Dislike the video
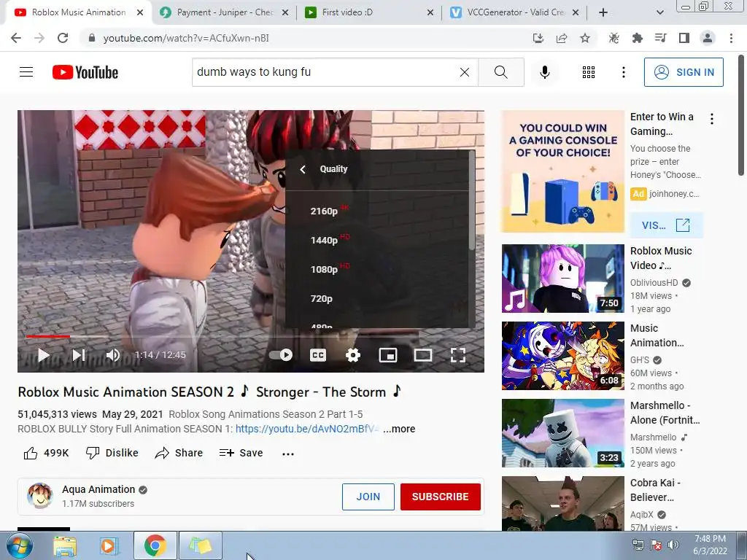 pos(112,453)
